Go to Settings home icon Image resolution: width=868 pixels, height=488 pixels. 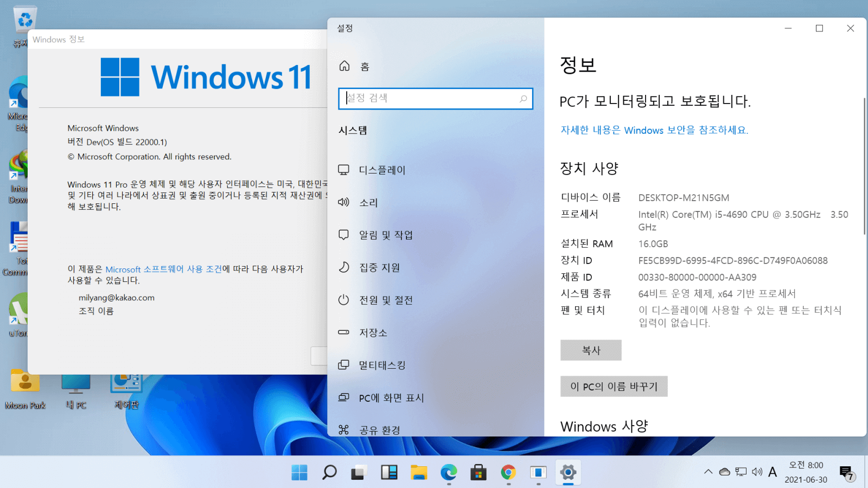[344, 66]
